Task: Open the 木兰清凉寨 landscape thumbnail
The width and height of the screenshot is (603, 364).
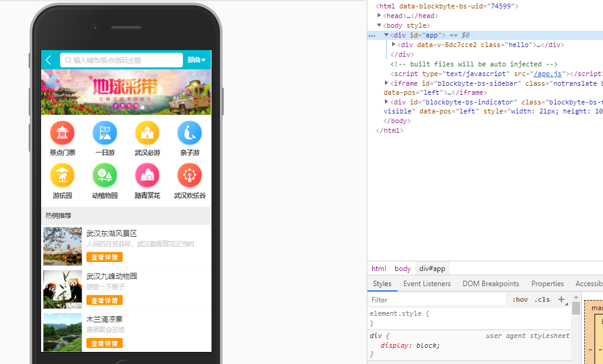Action: point(63,332)
